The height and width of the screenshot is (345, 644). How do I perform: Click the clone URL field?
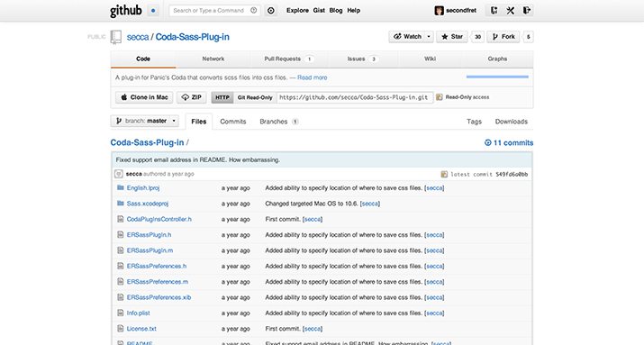pyautogui.click(x=355, y=97)
